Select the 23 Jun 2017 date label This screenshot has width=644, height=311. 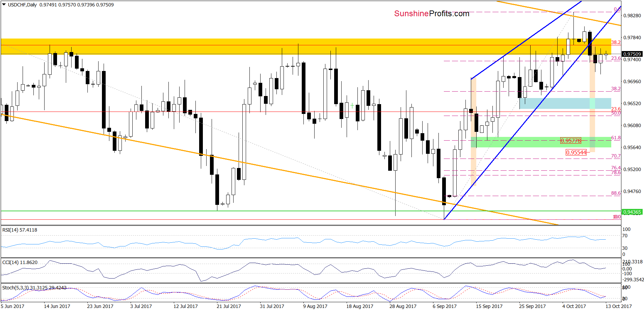100,306
